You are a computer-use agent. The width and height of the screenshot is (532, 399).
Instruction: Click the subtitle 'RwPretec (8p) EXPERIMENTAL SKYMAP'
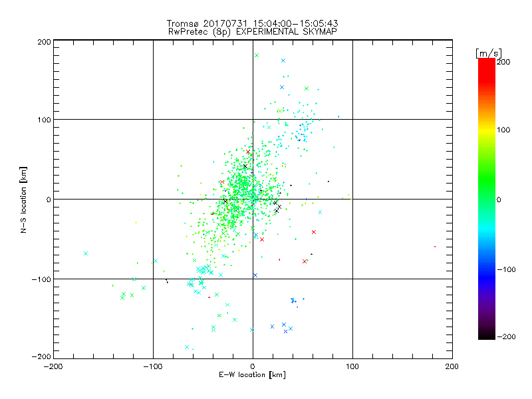253,32
